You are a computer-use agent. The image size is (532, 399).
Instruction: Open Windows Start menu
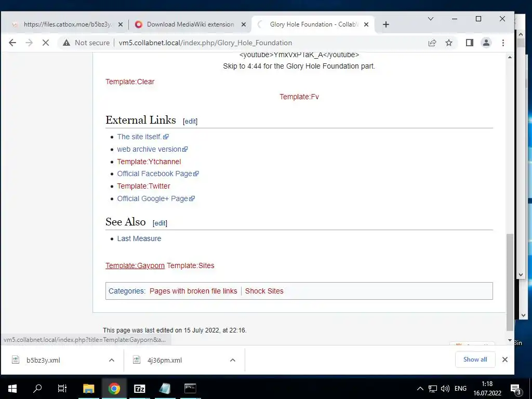coord(12,389)
